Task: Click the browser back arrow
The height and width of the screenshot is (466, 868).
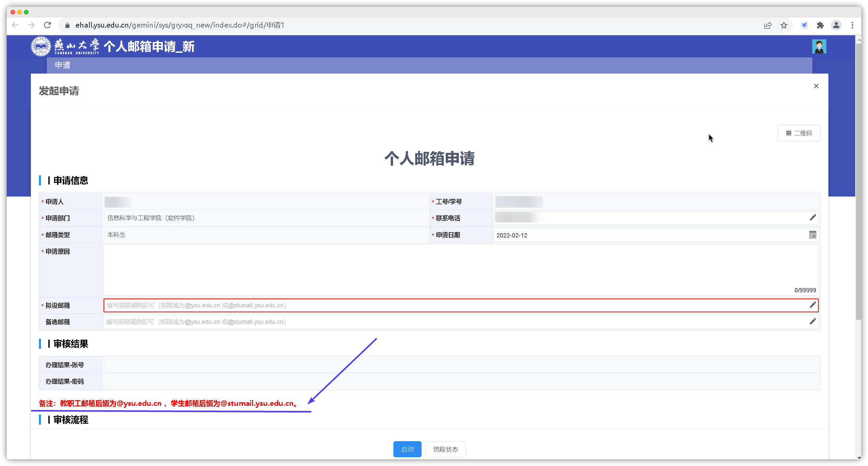Action: [15, 25]
